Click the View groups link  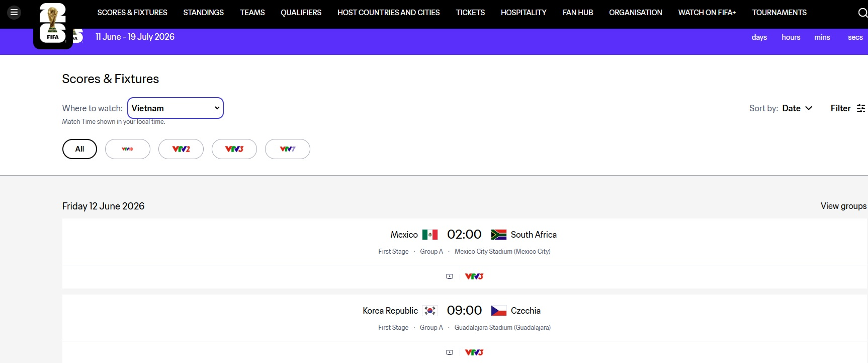point(843,206)
